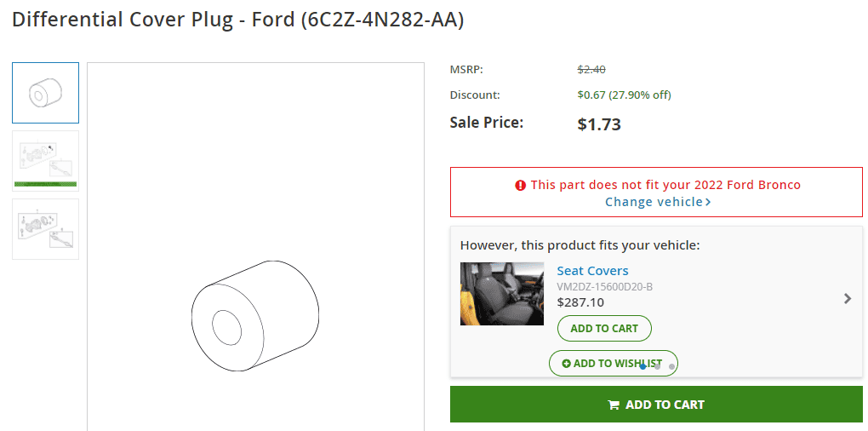Click the chevron beside Change vehicle
The width and height of the screenshot is (868, 431).
tap(708, 202)
